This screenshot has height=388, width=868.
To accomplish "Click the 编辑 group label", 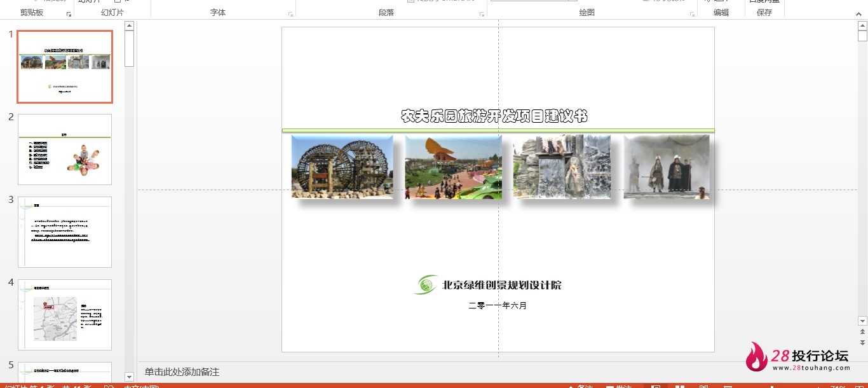I will click(x=721, y=13).
